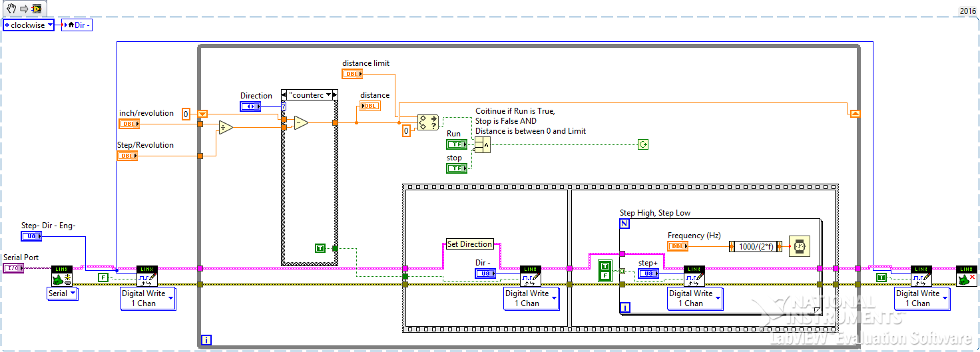Viewport: 980px width, 352px height.
Task: Click the while loop conditional terminal
Action: click(x=642, y=144)
